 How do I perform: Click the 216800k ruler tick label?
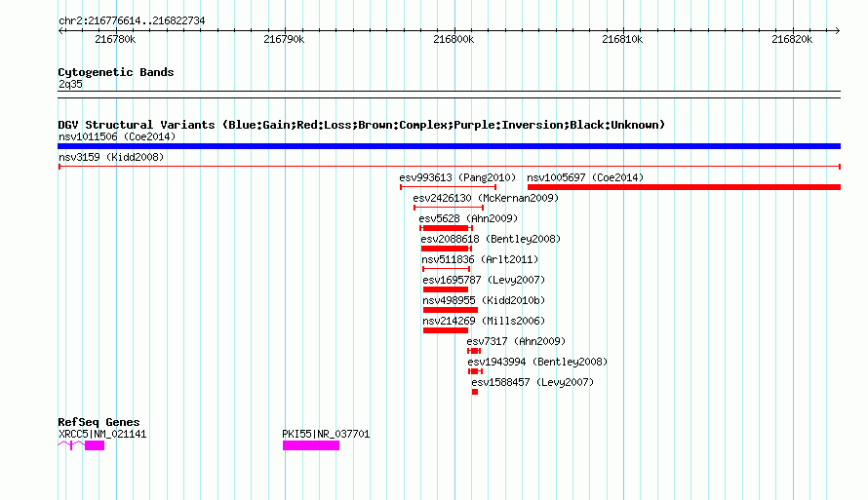(x=454, y=39)
